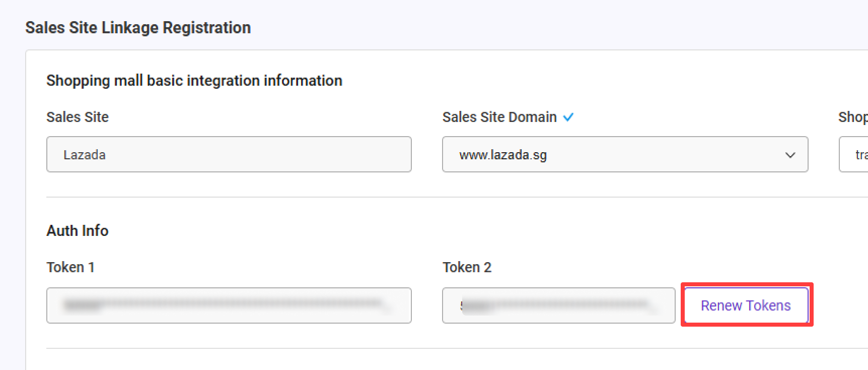Screen dimensions: 868x370
Task: Click the Token 2 label
Action: 467,267
